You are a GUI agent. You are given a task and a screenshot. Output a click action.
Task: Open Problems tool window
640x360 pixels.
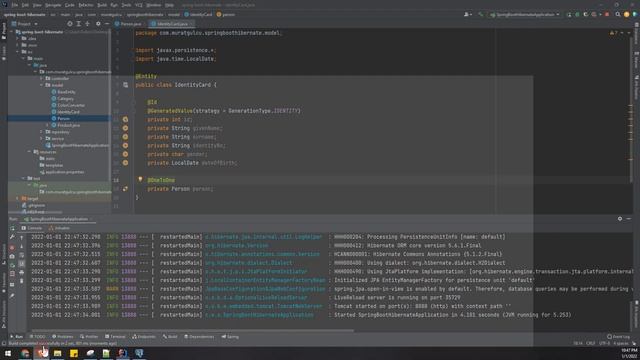(62, 337)
